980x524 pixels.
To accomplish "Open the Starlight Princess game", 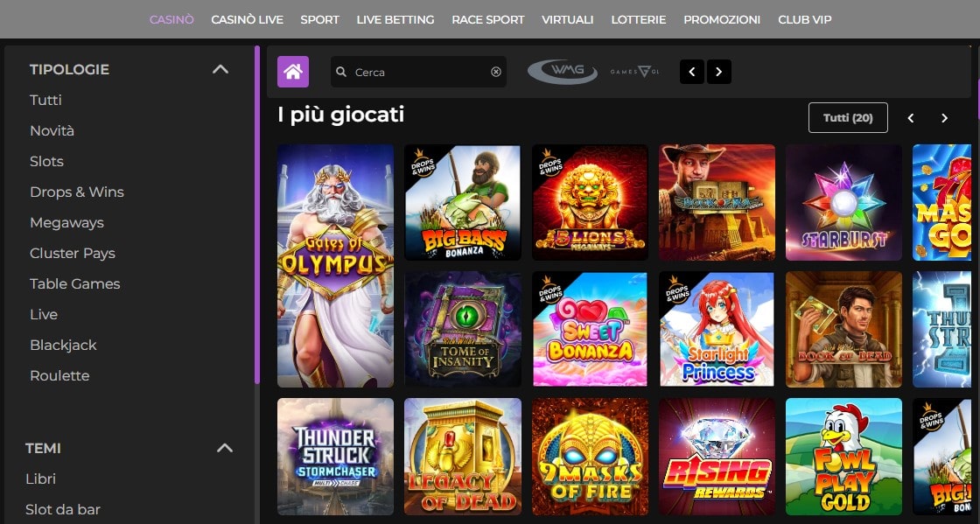I will (x=717, y=329).
